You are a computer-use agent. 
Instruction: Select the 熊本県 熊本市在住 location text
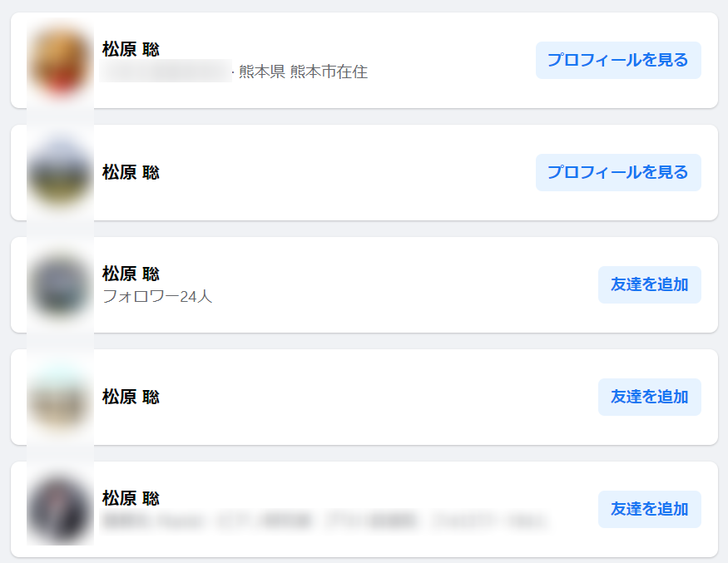click(x=303, y=72)
